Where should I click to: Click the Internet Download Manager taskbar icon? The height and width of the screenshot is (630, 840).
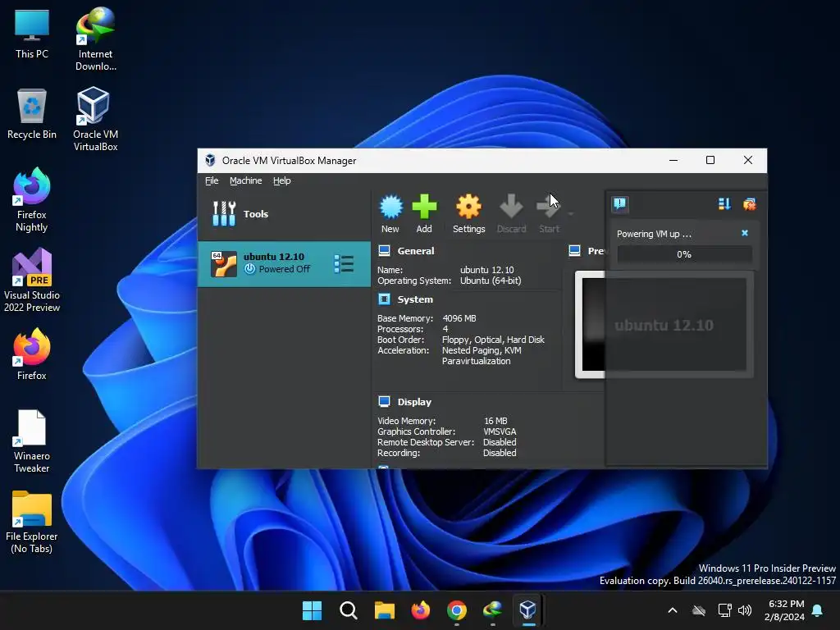492,610
